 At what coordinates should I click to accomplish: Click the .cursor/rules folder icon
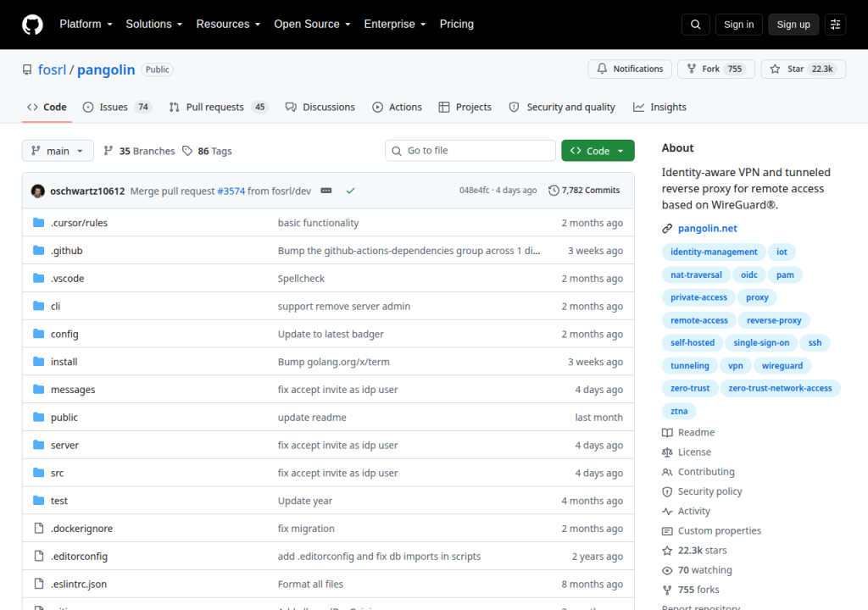(38, 223)
